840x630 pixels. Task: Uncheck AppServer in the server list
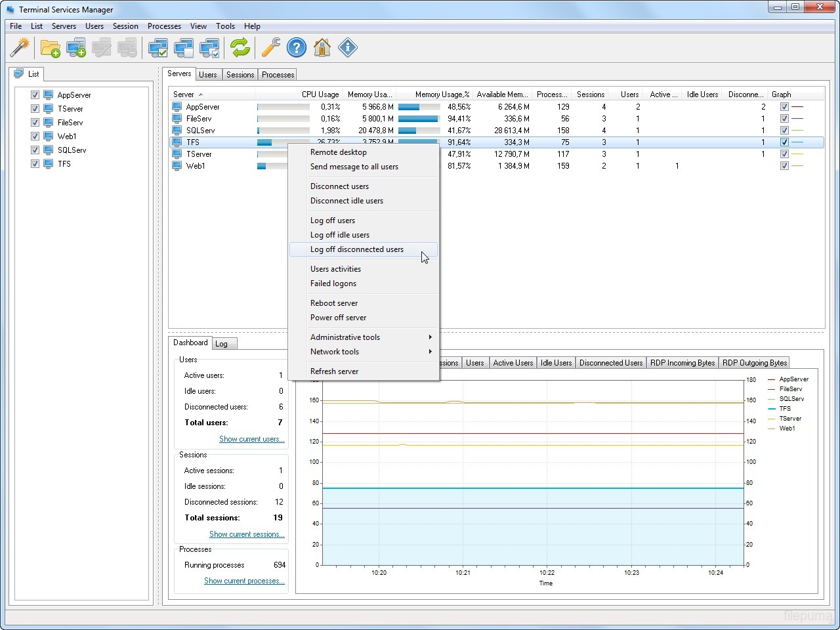[x=35, y=95]
